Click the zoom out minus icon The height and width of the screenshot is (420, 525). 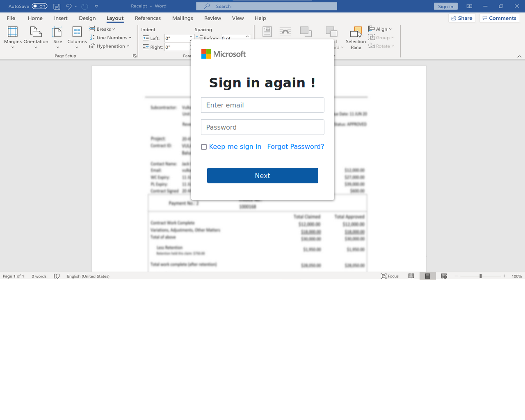click(456, 276)
